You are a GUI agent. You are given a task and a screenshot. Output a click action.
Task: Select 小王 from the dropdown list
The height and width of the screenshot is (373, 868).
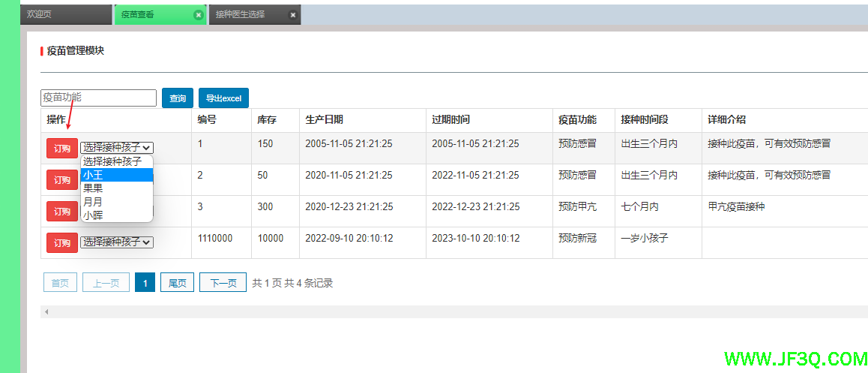pos(116,175)
